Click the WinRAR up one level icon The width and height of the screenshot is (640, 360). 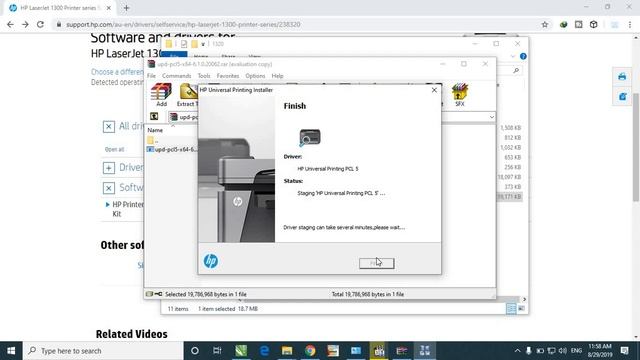coord(154,117)
